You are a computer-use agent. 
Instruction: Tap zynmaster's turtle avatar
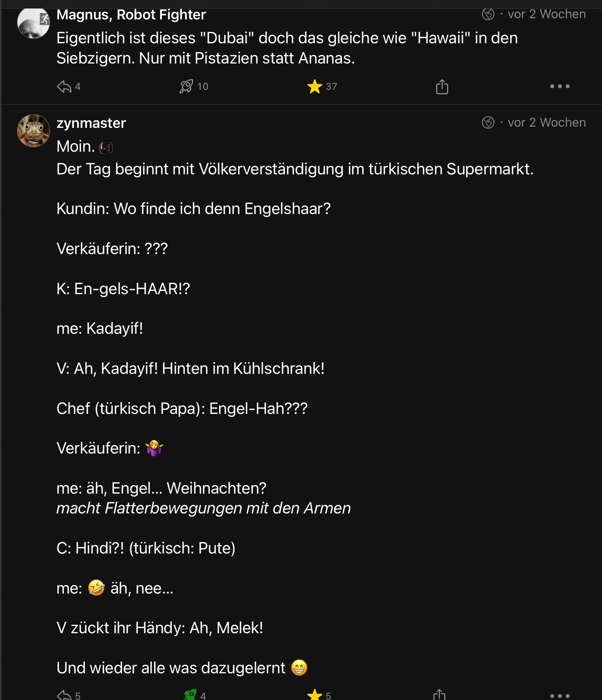click(33, 131)
